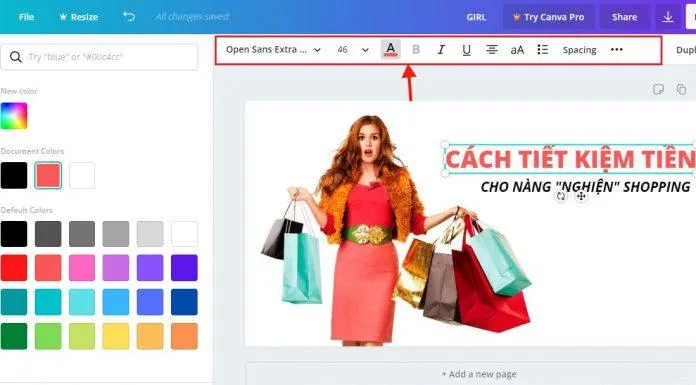This screenshot has width=696, height=385.
Task: Select the CÁCH TIẾT KIỆM TIỀN headline
Action: pos(570,159)
